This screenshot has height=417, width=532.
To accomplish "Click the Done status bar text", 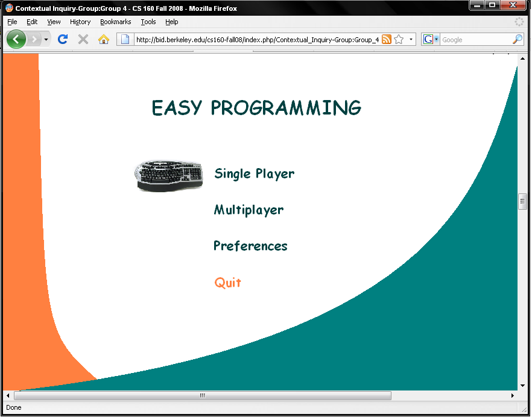I will click(x=13, y=407).
